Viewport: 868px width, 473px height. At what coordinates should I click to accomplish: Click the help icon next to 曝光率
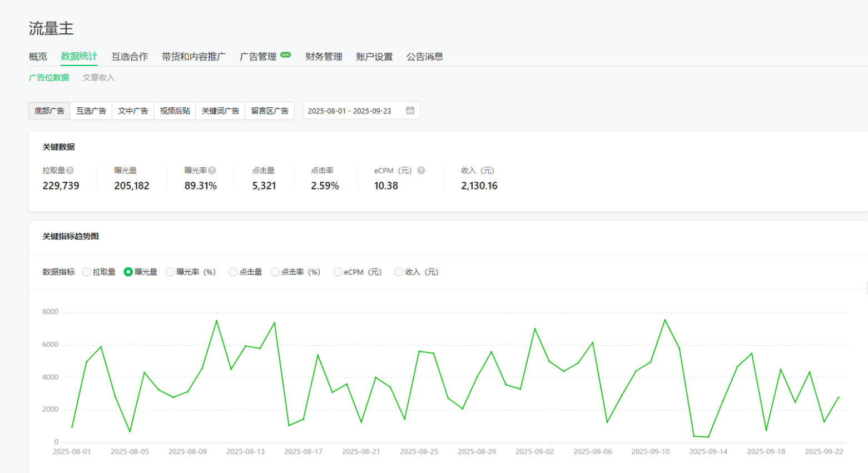(212, 171)
